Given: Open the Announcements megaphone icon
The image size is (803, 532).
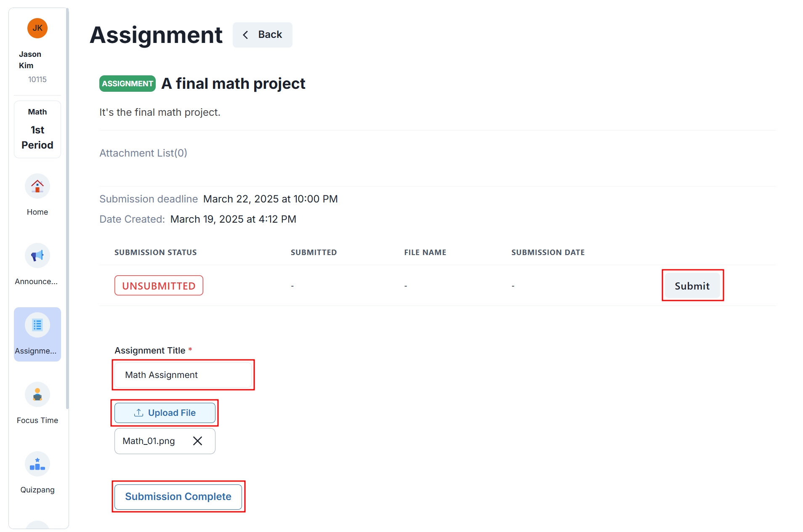Looking at the screenshot, I should pyautogui.click(x=37, y=255).
